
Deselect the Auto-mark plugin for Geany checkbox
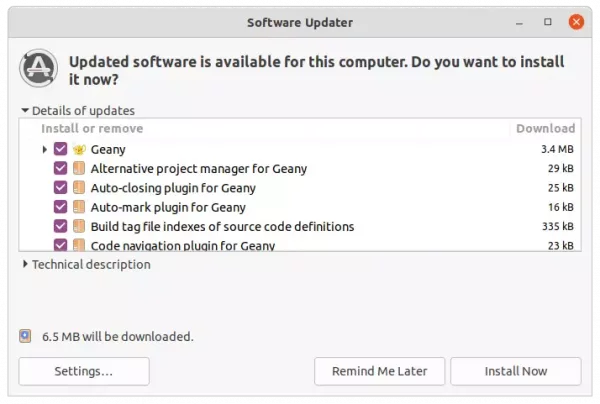[60, 207]
